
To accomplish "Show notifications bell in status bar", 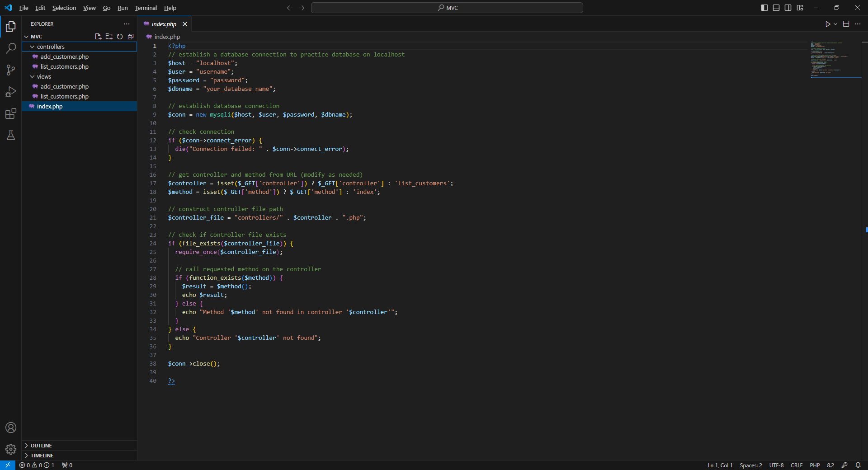I will tap(858, 465).
